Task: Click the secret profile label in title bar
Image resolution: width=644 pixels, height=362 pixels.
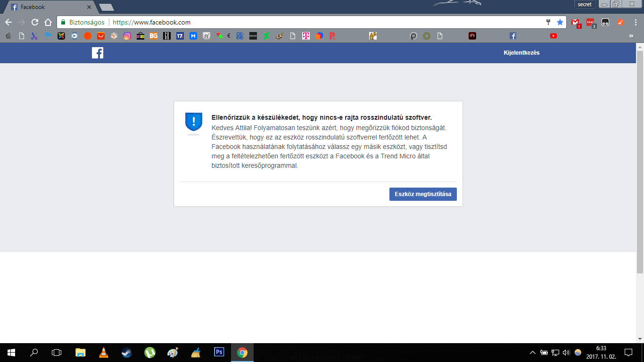Action: pos(585,4)
